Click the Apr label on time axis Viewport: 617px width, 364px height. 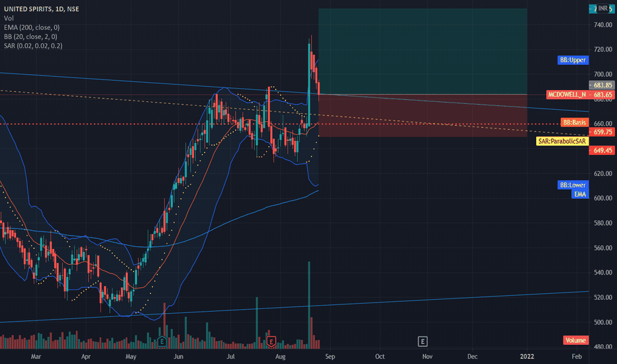[x=86, y=357]
